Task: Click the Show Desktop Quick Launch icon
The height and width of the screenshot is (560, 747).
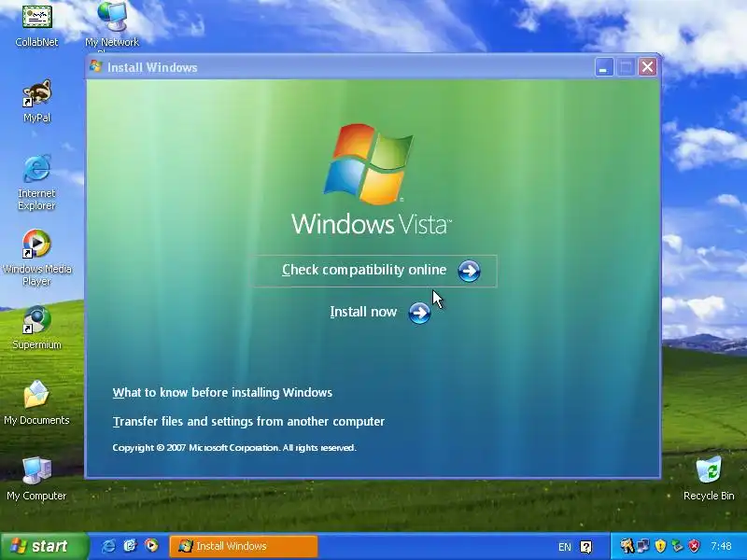Action: coord(130,546)
